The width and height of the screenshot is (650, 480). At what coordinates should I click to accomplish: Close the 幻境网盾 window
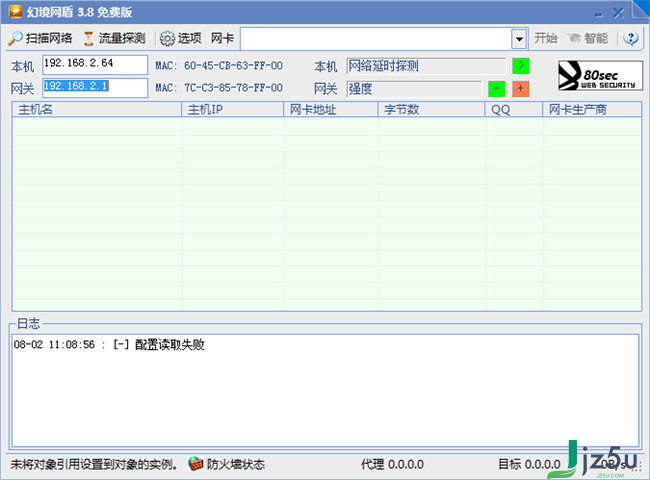coord(618,13)
